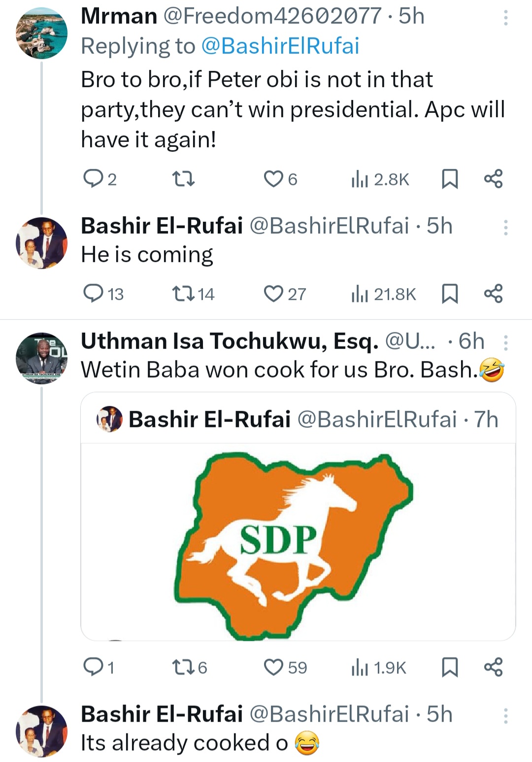Open more options for Uthman Isa Tochukwu's tweet
532x762 pixels.
(505, 343)
